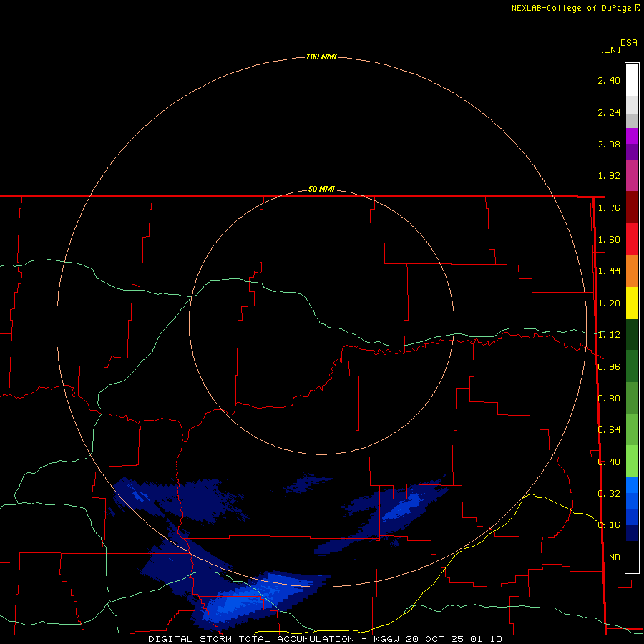Pick the yellow legend swatch

[632, 303]
